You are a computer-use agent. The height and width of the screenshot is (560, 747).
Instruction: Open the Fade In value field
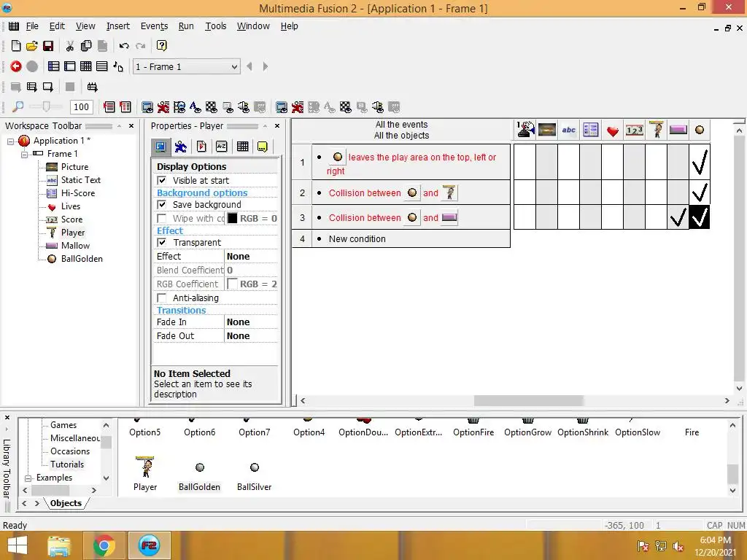pos(251,322)
